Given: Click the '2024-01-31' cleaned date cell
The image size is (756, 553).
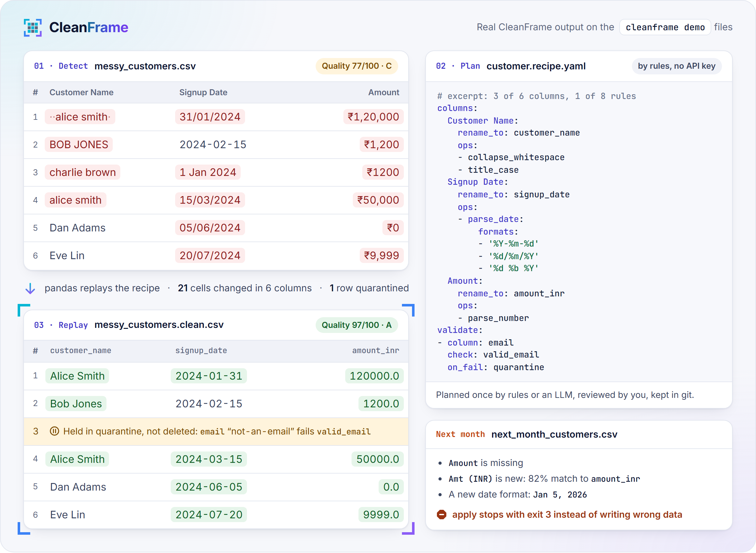Looking at the screenshot, I should click(x=209, y=376).
